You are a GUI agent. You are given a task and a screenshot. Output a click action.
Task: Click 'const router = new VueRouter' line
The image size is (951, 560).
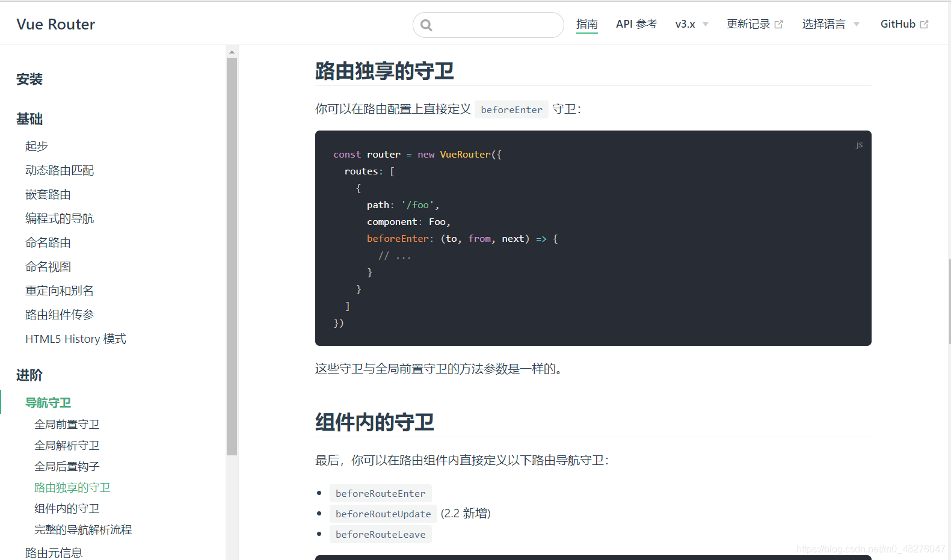coord(417,155)
